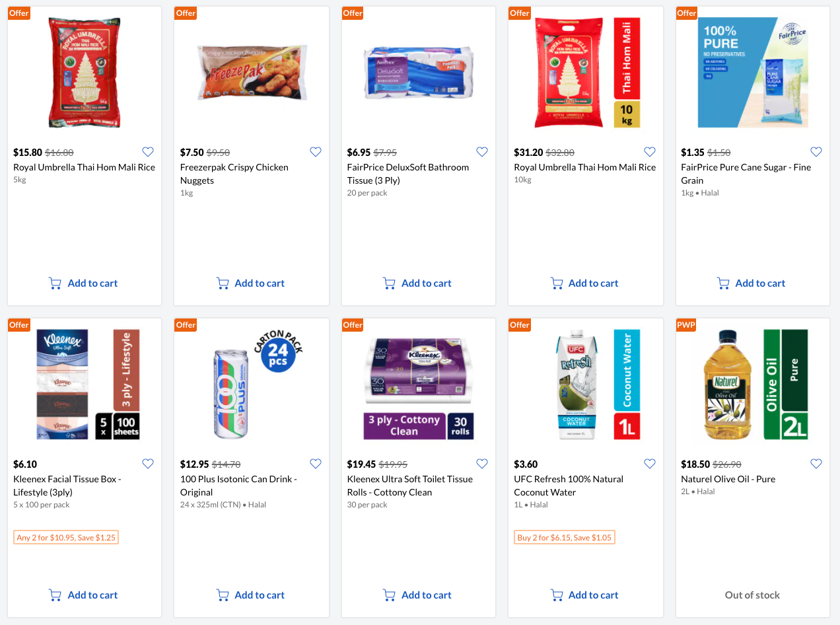Add UFC Refresh Coconut Water to cart

pyautogui.click(x=585, y=595)
